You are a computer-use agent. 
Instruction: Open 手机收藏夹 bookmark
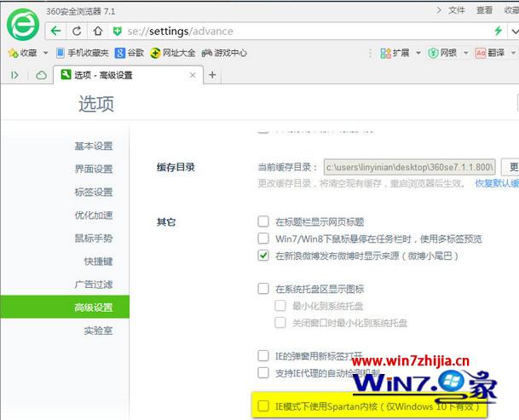[83, 53]
